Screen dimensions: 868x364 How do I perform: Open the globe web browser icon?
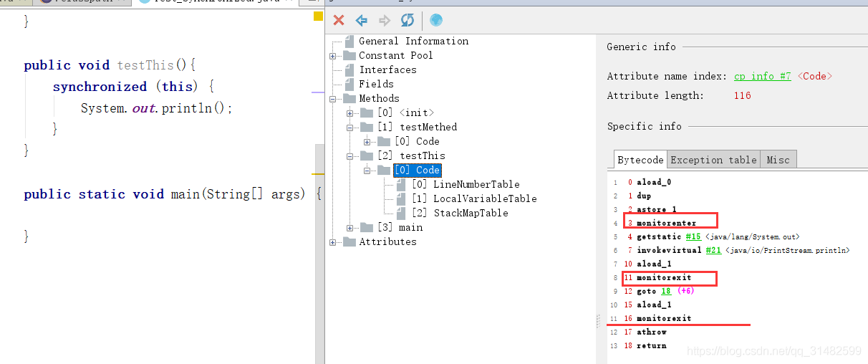click(436, 21)
